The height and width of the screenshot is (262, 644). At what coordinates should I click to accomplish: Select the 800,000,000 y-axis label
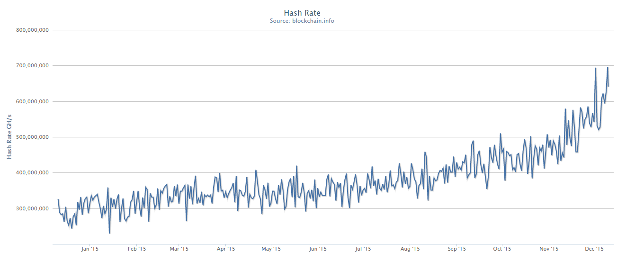pos(32,30)
